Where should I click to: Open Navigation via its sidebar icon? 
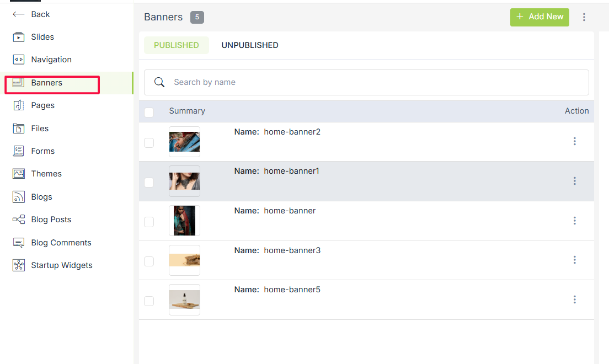click(19, 60)
